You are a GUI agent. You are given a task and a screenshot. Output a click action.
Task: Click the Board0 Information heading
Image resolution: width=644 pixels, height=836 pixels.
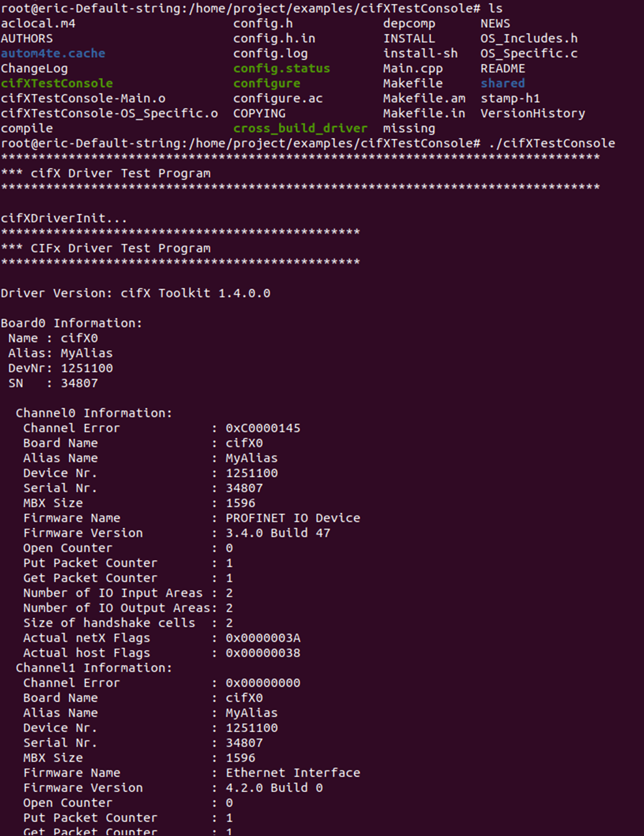[71, 323]
